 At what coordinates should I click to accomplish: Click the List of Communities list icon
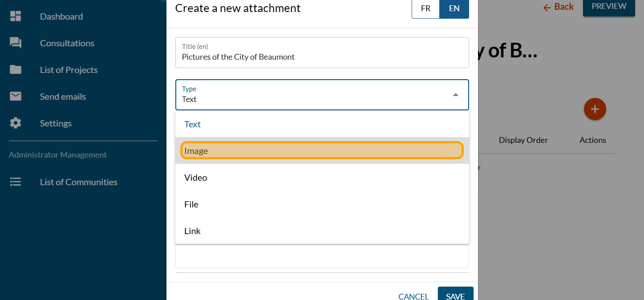coord(16,182)
